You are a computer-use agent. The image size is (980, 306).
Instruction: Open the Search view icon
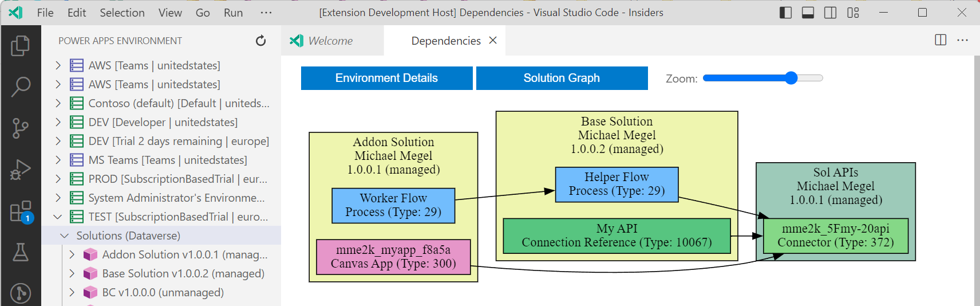click(21, 87)
